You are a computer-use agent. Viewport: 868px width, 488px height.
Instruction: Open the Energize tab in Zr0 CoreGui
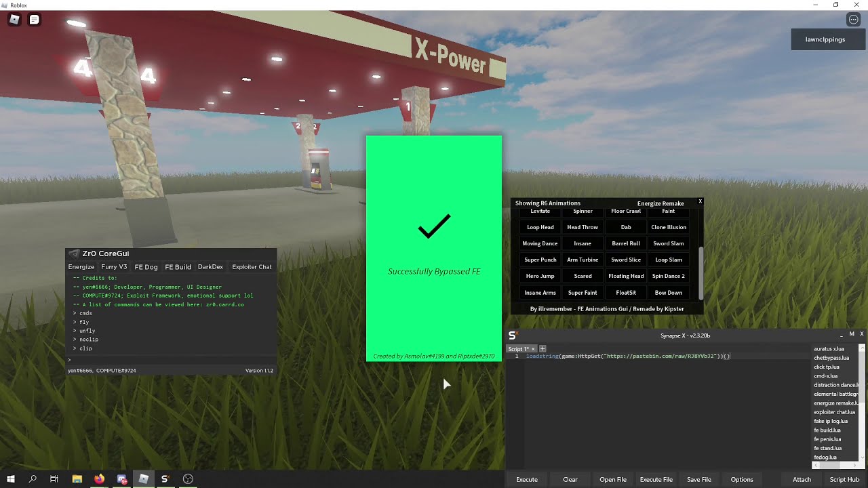click(81, 267)
